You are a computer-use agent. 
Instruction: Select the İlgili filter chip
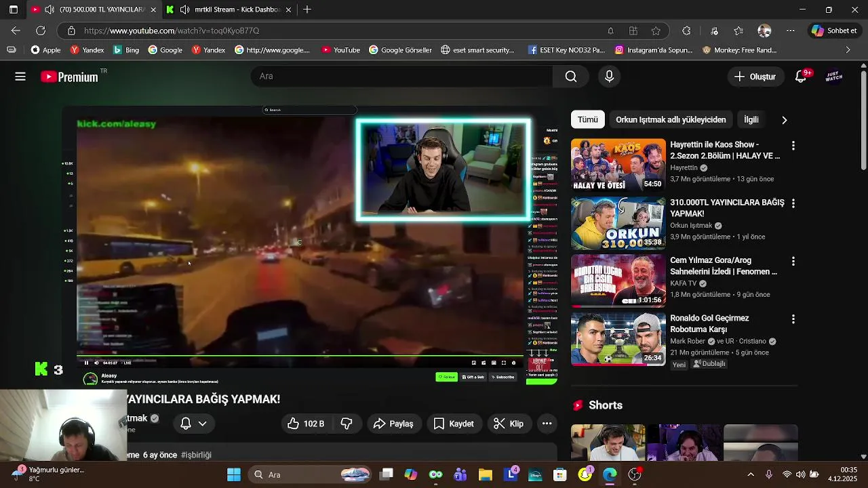(751, 119)
